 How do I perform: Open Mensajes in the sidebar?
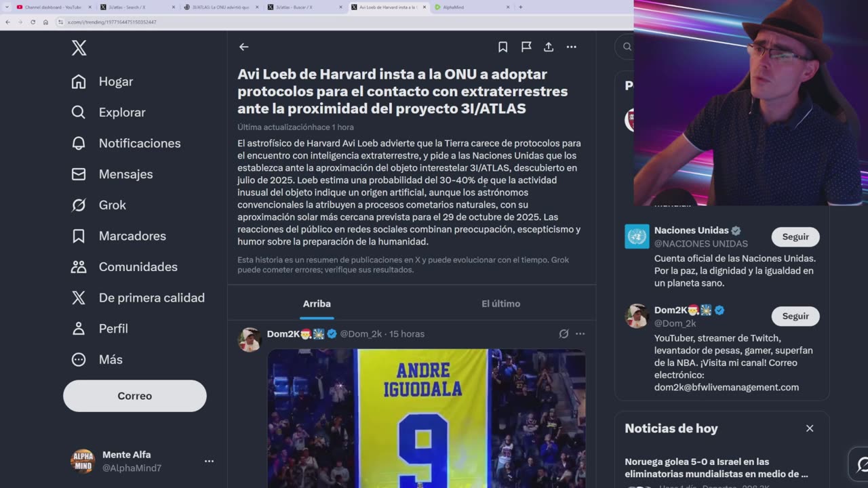[x=112, y=174]
